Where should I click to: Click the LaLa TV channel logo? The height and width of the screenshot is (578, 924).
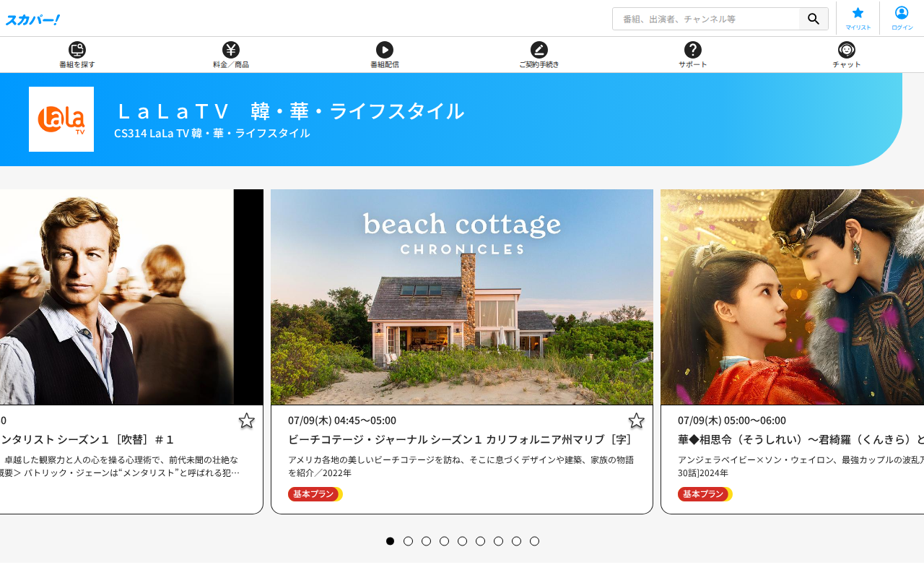tap(61, 119)
